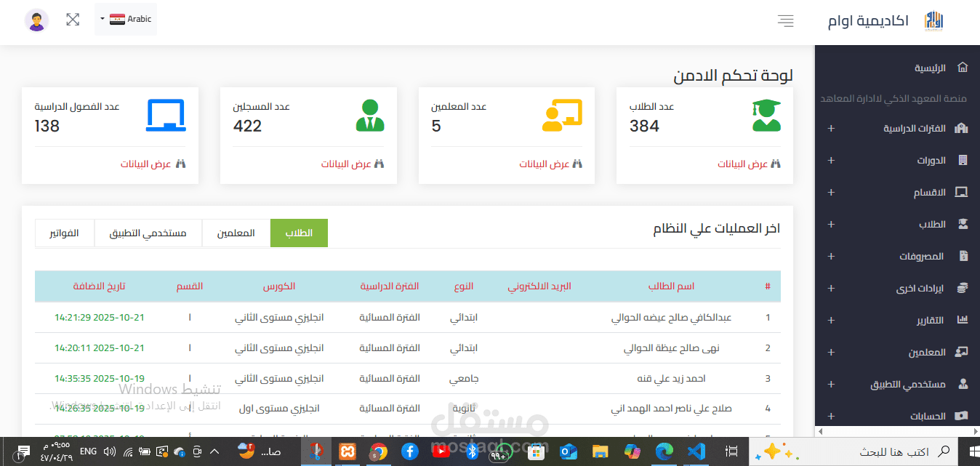The height and width of the screenshot is (466, 980).
Task: Click the تاريخ الاضافة column header
Action: 100,286
